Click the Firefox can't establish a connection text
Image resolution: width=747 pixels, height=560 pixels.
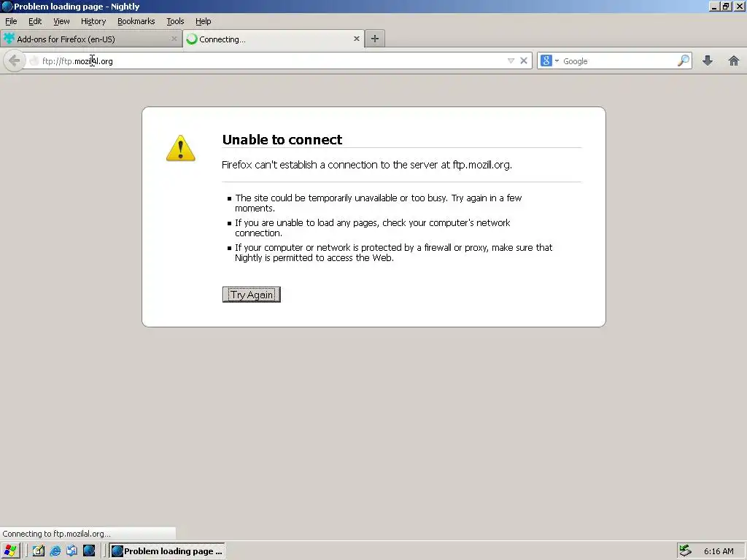[367, 165]
